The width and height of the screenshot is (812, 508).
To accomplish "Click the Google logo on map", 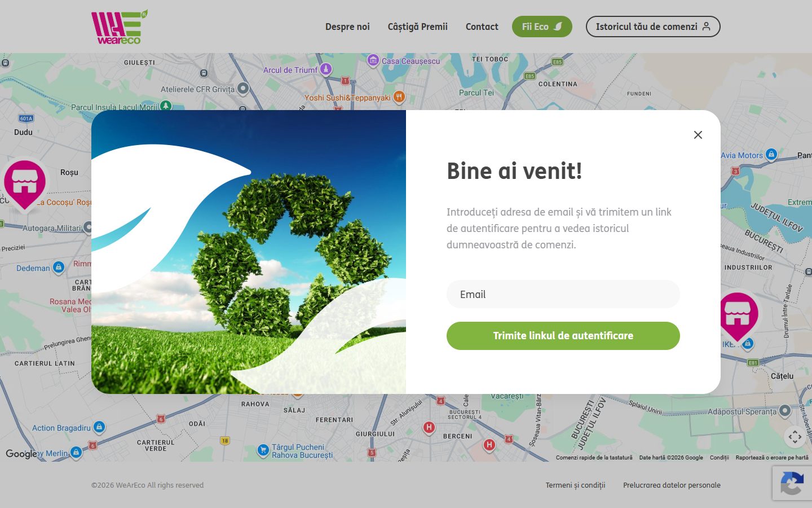I will (21, 454).
